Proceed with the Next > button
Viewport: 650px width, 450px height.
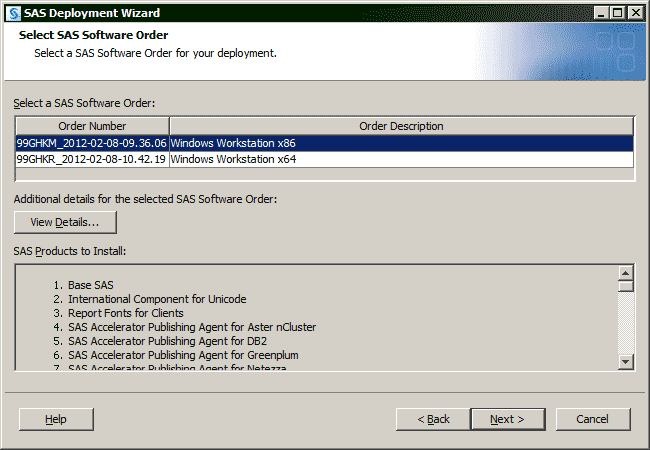point(508,419)
